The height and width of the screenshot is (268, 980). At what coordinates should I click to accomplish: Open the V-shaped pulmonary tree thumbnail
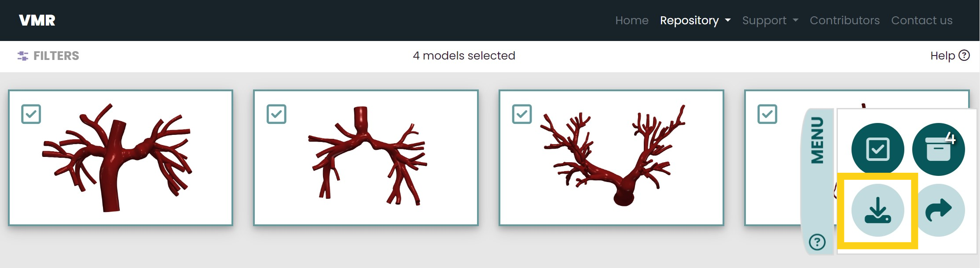pyautogui.click(x=611, y=158)
